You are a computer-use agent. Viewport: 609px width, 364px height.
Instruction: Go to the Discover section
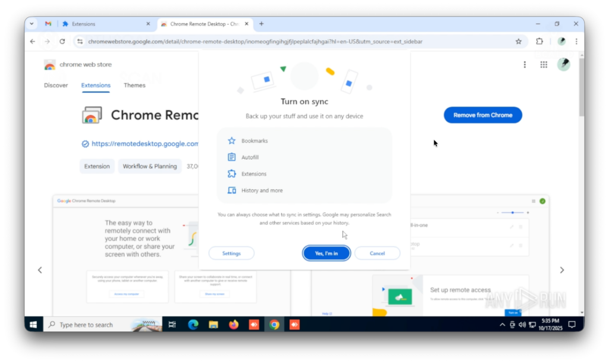56,85
